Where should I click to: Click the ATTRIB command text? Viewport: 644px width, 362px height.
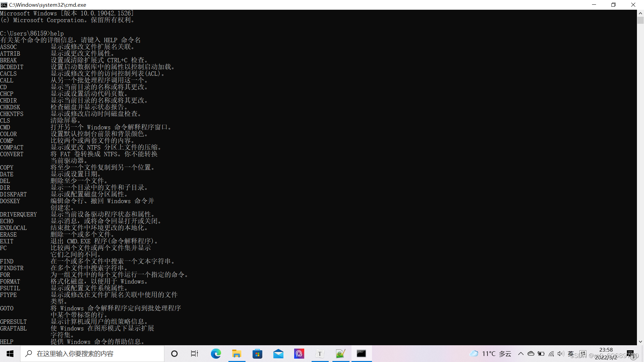point(10,54)
